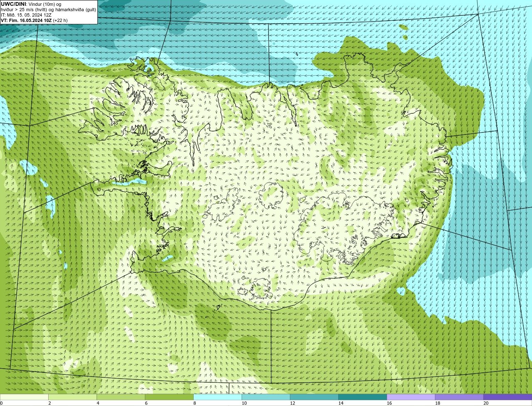Click the pale yellow 0–2 m/s legend swatch
The image size is (532, 406).
pos(24,397)
